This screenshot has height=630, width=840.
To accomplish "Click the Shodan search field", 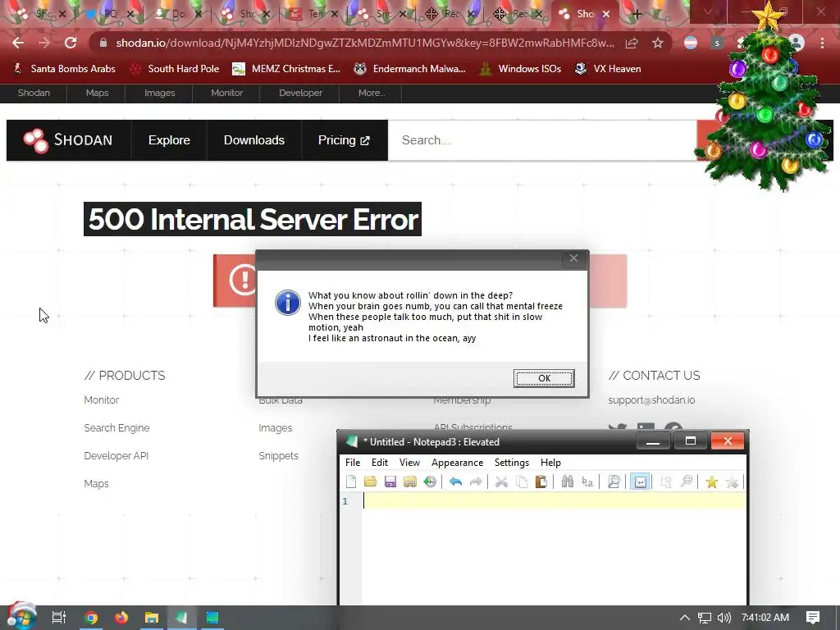I will tap(542, 140).
